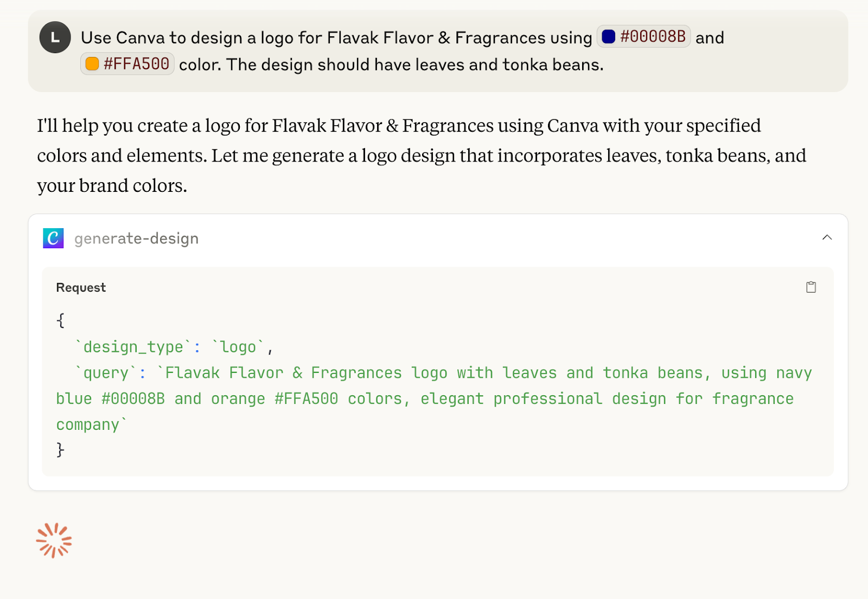Click the orange loading spinner icon
Image resolution: width=868 pixels, height=599 pixels.
pos(54,540)
